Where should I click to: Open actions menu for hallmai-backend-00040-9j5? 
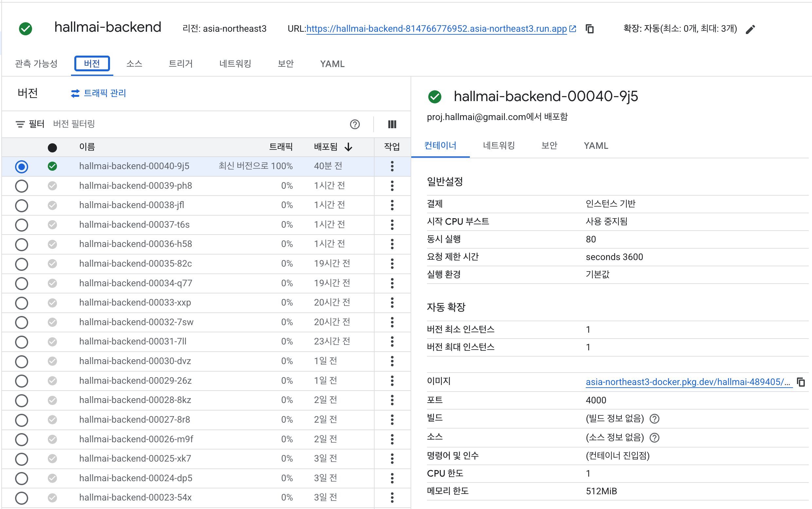tap(392, 166)
